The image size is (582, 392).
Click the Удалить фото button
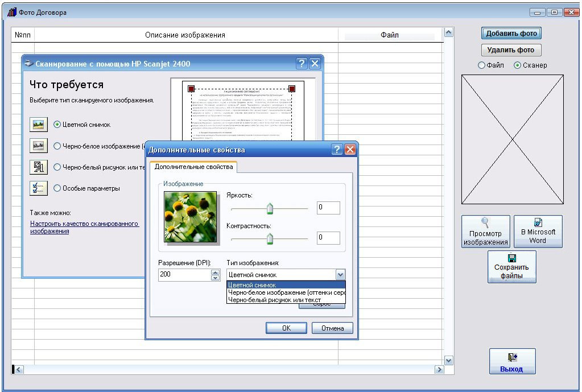511,49
